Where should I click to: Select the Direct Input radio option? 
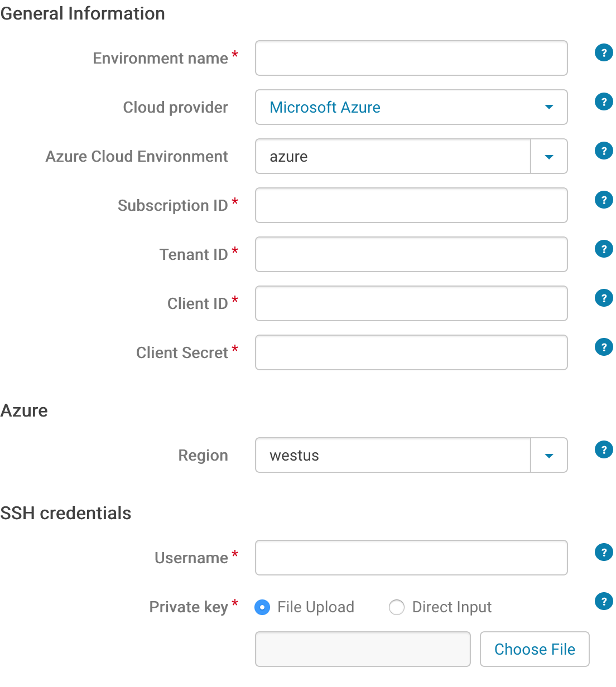click(397, 607)
